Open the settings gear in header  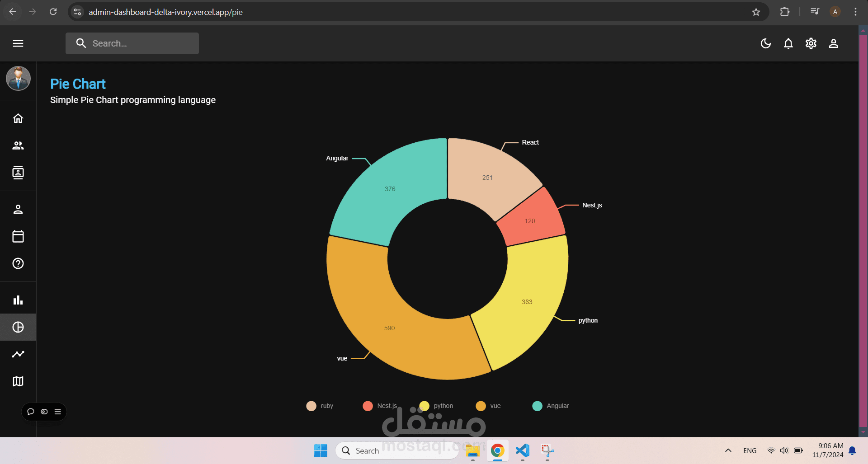point(811,43)
